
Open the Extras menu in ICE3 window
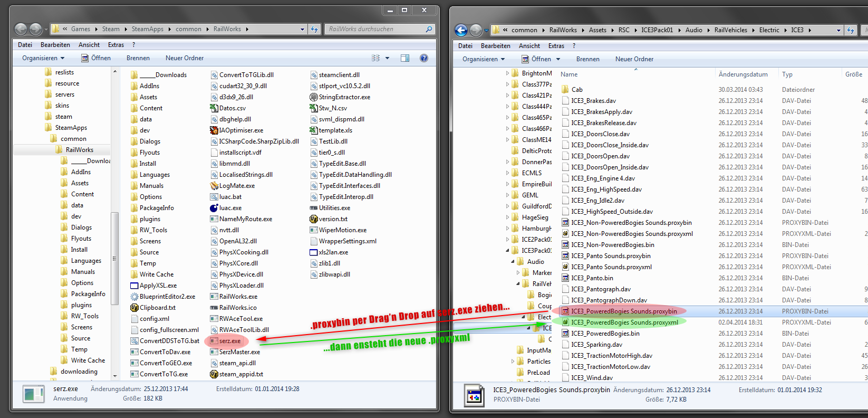556,46
